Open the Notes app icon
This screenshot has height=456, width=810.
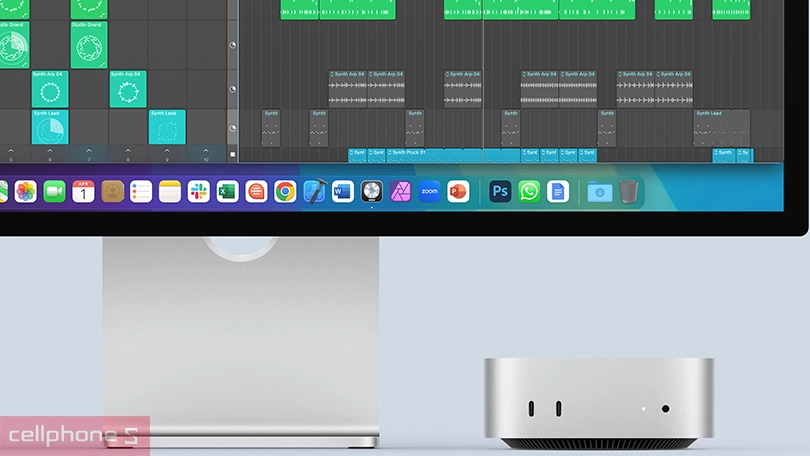click(170, 192)
